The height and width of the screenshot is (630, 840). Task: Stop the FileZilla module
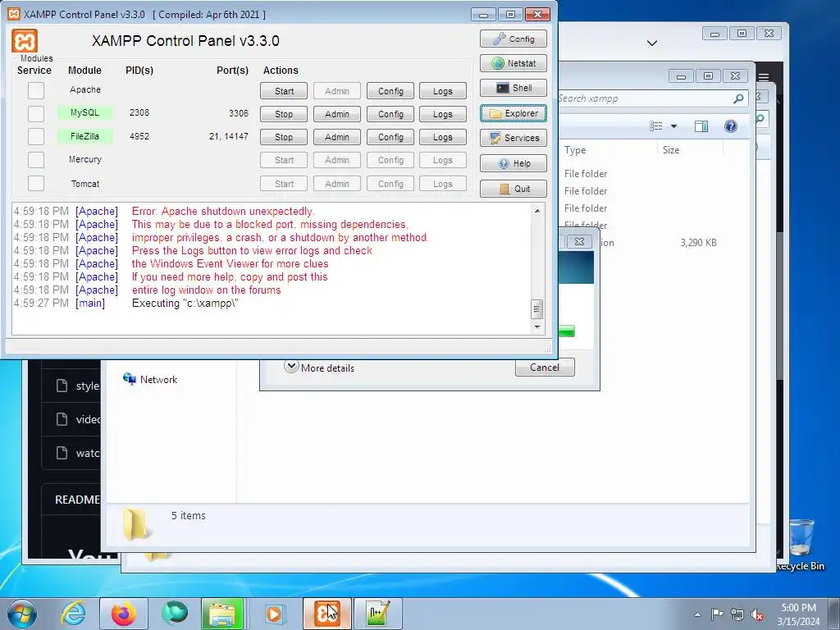point(284,137)
